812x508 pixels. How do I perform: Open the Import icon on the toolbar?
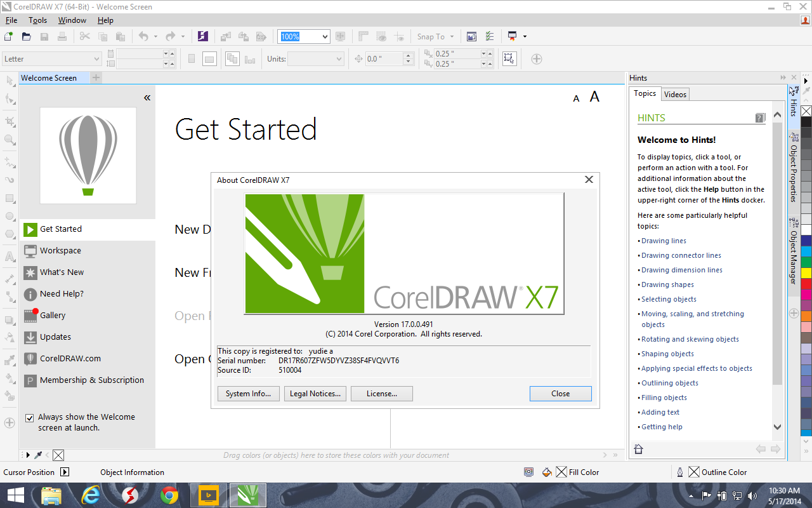[x=226, y=36]
